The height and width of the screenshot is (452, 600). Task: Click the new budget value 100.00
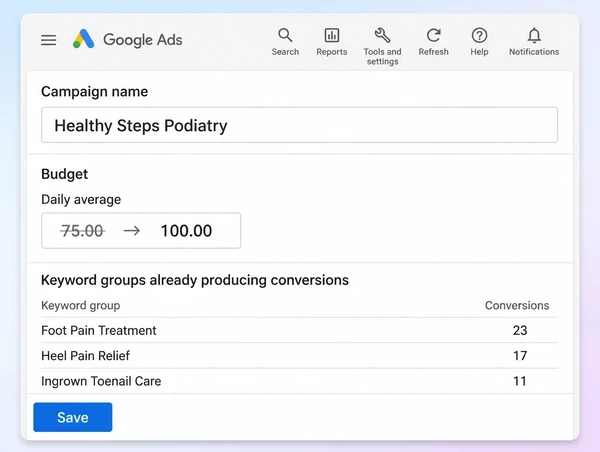(x=186, y=231)
